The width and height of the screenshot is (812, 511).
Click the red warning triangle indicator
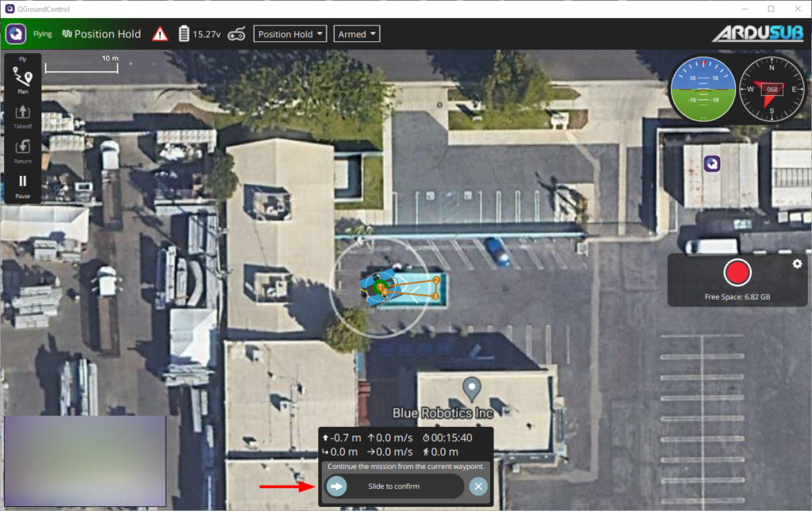(x=160, y=34)
